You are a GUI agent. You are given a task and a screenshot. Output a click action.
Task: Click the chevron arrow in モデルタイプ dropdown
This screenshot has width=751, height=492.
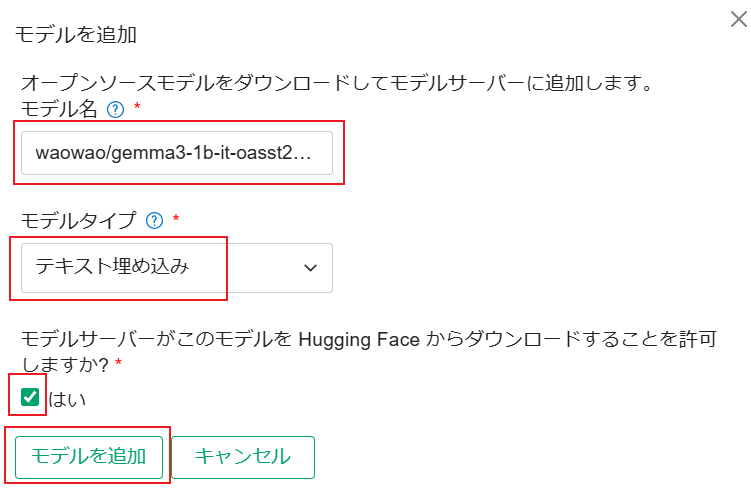[310, 267]
